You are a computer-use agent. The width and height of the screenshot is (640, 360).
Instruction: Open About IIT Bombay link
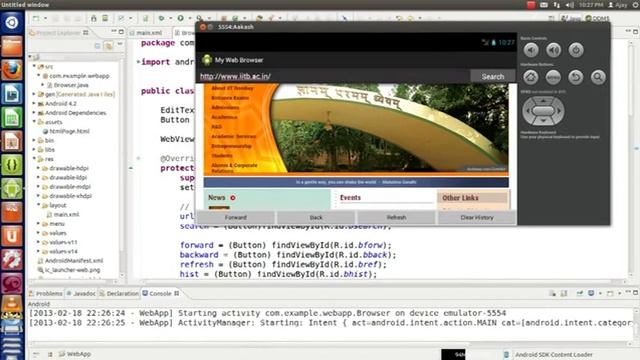[232, 88]
